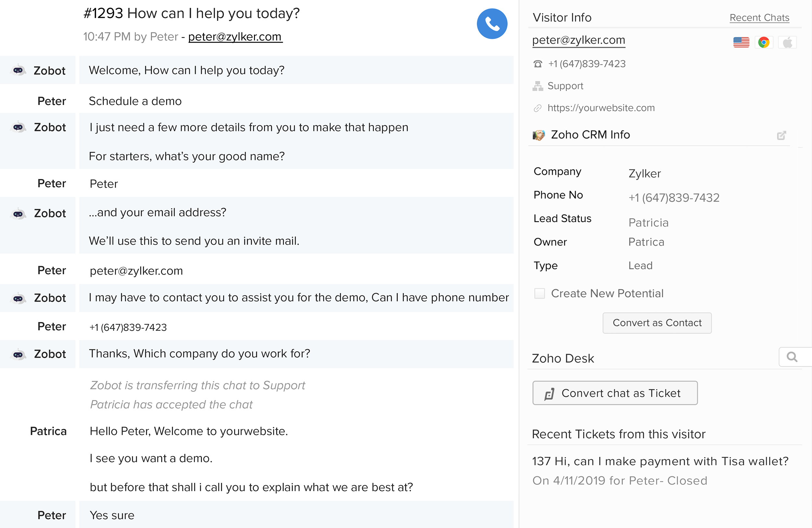The image size is (812, 528).
Task: Click peter@zylker.com link in Visitor Info
Action: 579,40
